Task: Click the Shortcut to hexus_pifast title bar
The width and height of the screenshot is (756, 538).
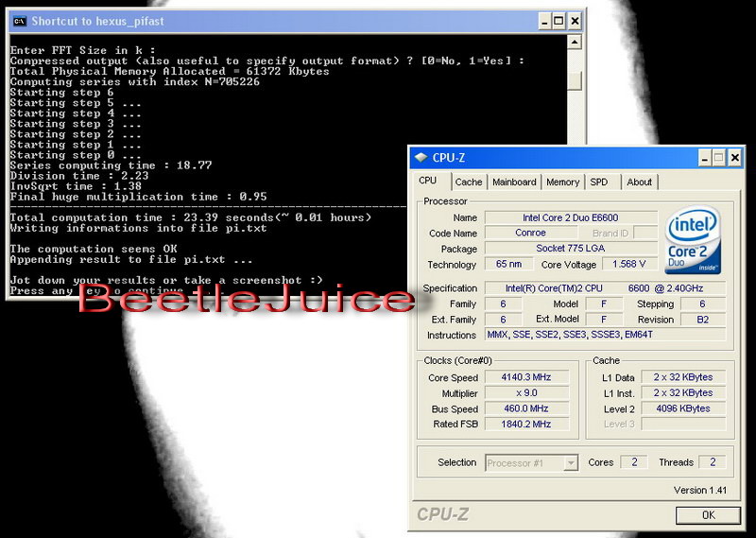Action: click(295, 21)
